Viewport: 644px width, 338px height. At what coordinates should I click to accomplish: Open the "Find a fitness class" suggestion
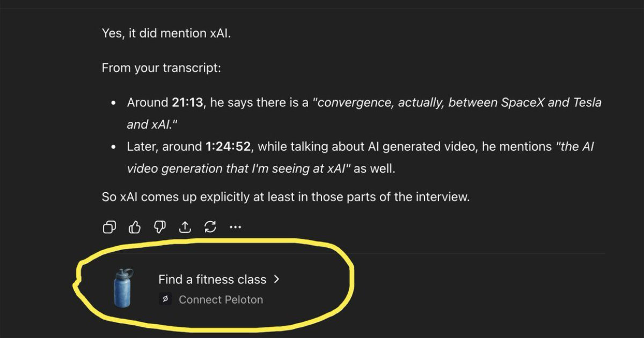tap(212, 280)
